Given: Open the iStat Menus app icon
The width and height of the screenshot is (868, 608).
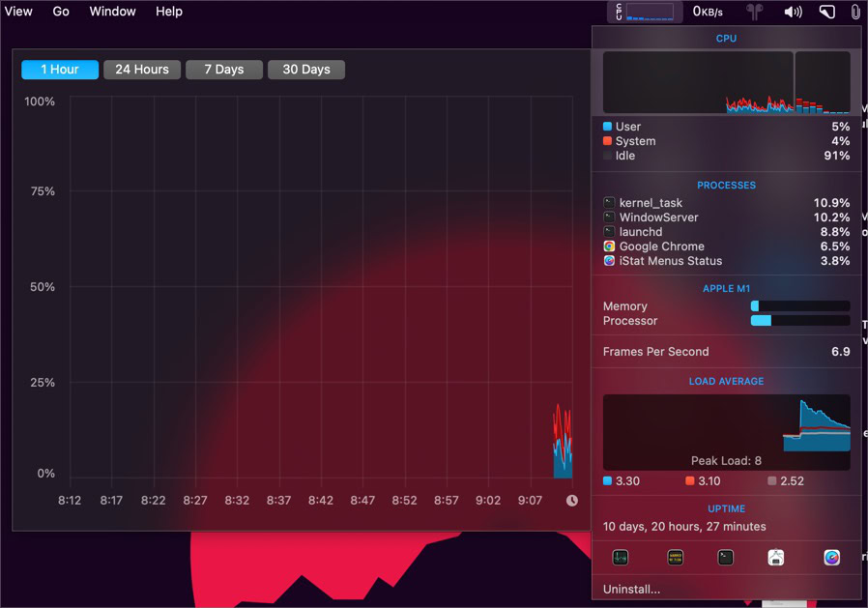Looking at the screenshot, I should coord(831,558).
